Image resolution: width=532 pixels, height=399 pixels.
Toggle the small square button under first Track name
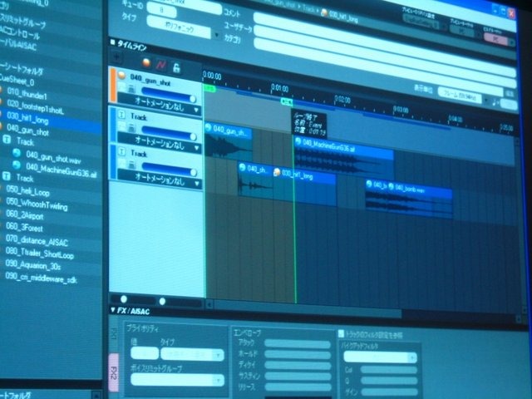(x=122, y=127)
